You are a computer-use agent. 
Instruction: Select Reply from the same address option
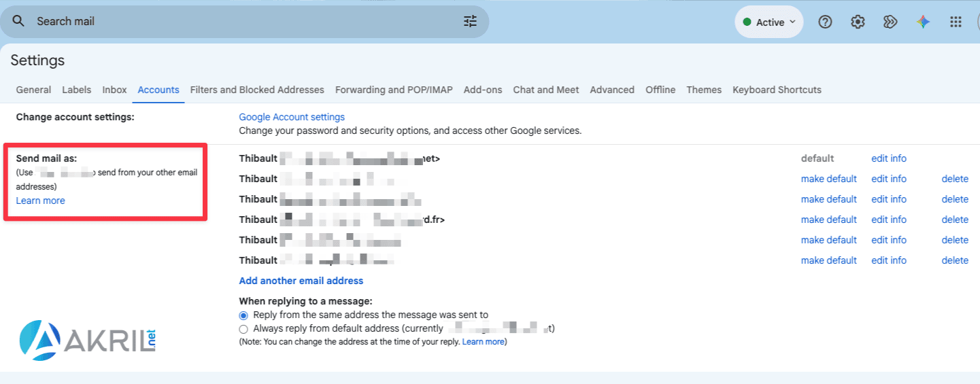point(243,315)
